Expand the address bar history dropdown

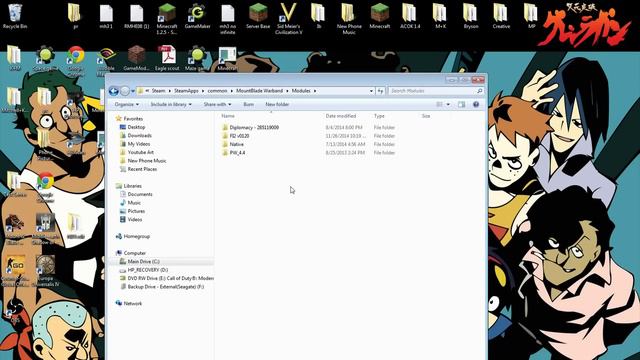[x=371, y=91]
